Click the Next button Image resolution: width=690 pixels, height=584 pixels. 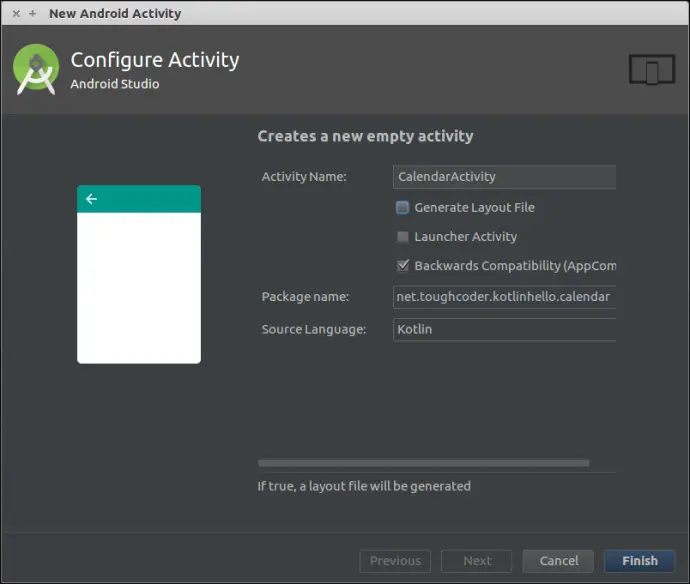coord(477,561)
